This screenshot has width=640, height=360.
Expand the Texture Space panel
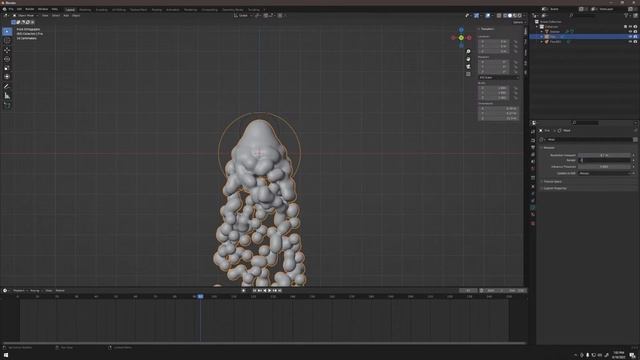coord(552,182)
